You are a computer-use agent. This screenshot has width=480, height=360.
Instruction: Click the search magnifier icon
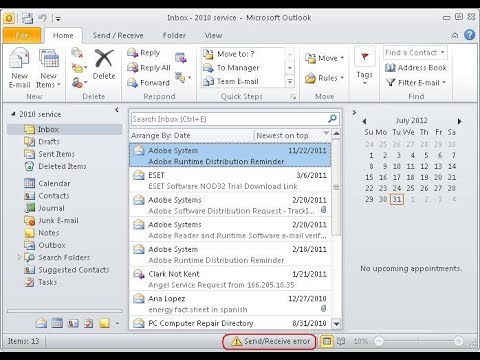point(332,119)
